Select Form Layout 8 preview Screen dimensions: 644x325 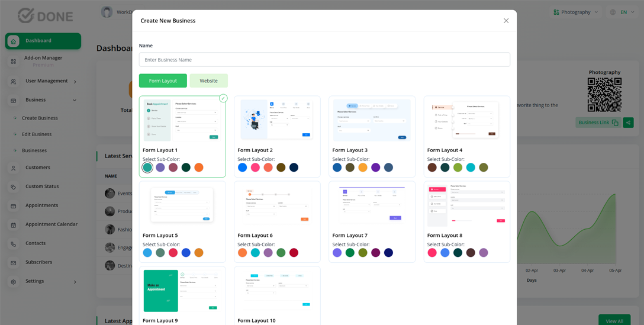(x=466, y=205)
